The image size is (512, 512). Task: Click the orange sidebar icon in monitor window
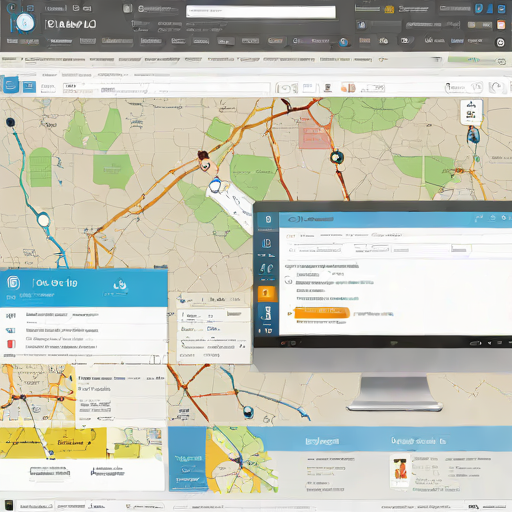(267, 293)
